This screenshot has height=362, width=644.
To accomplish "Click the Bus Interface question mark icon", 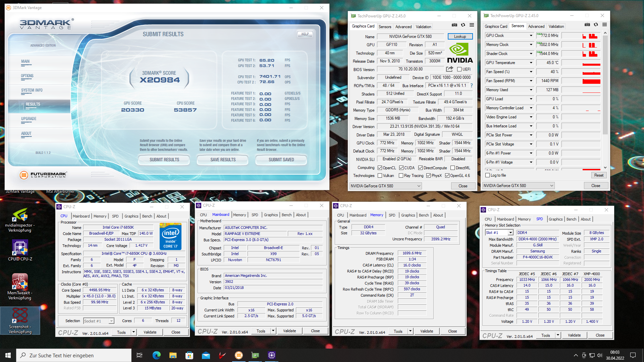I will (x=471, y=85).
